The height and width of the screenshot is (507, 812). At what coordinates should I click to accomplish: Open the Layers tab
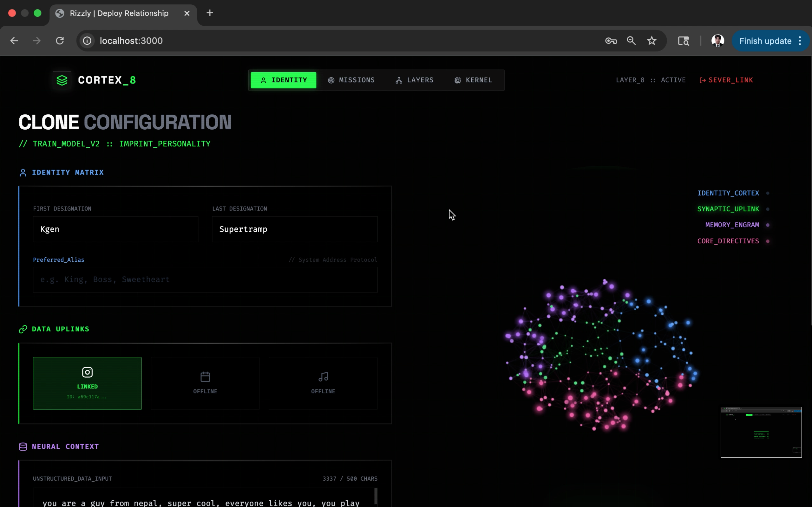click(414, 80)
